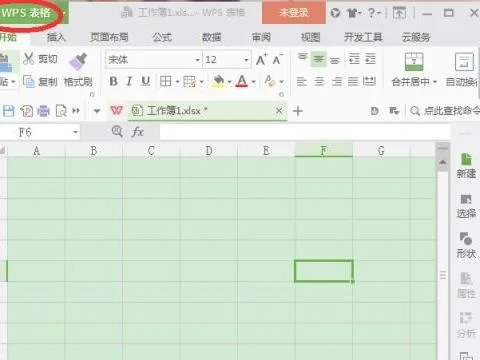This screenshot has height=360, width=480.
Task: Open font name dropdown 宋体
Action: [x=198, y=60]
